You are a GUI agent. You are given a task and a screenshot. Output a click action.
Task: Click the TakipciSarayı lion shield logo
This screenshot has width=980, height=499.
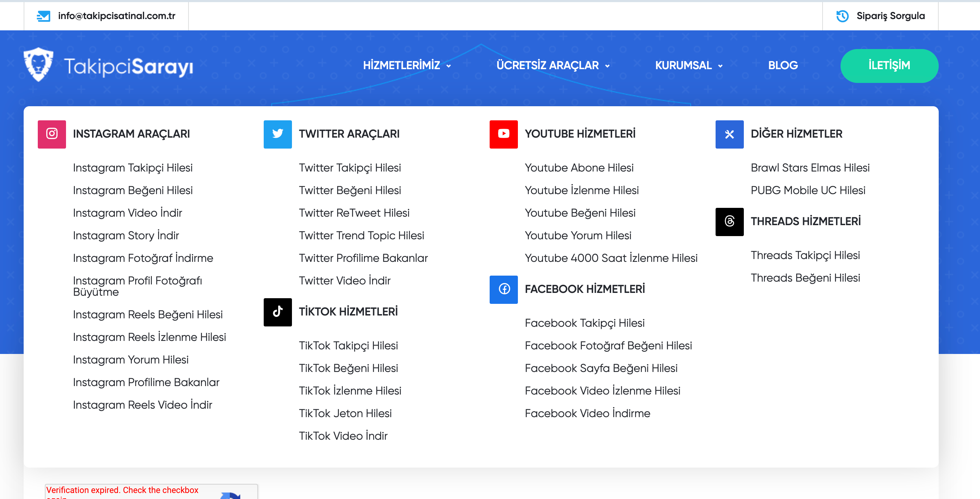click(x=38, y=65)
